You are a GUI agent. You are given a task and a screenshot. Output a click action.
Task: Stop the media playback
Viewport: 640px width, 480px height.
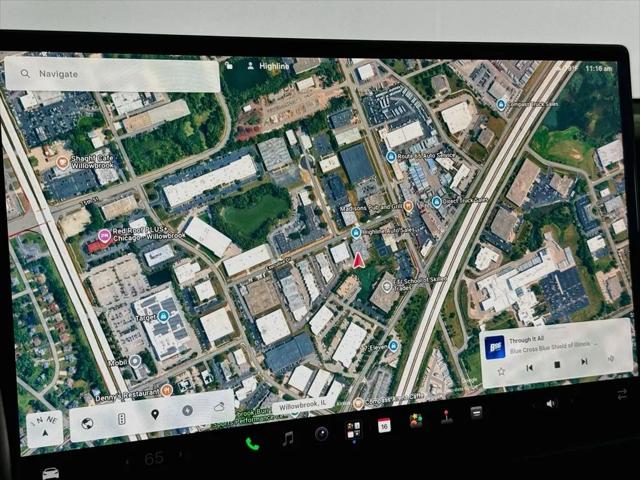557,365
